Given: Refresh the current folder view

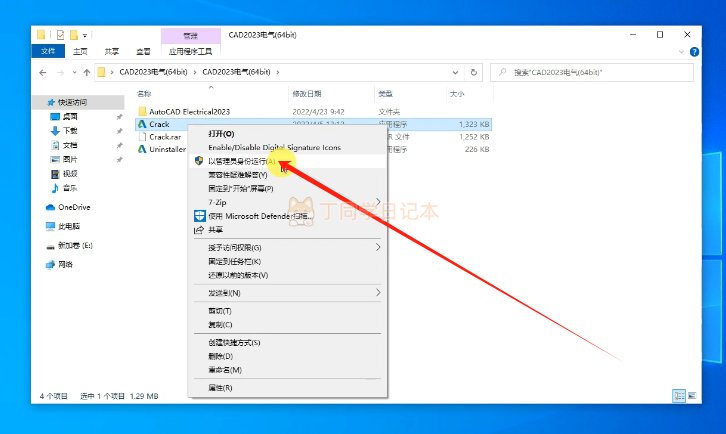Looking at the screenshot, I should 474,72.
